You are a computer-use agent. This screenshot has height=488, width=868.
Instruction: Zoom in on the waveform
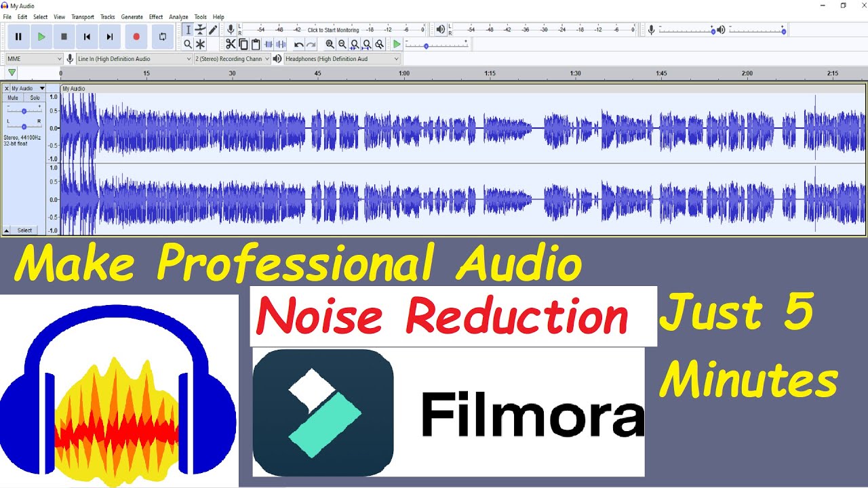click(330, 44)
